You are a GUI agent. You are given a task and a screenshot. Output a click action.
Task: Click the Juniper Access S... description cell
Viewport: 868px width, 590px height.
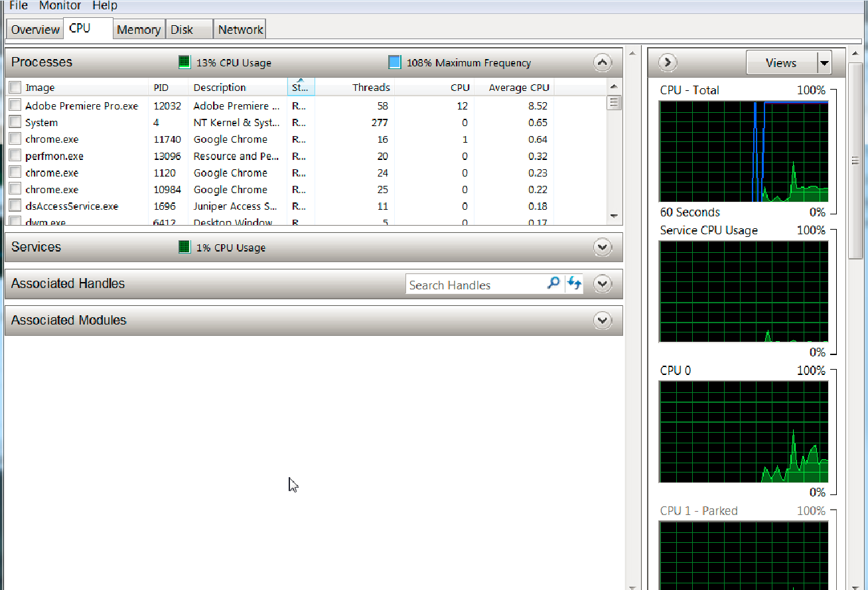click(236, 206)
